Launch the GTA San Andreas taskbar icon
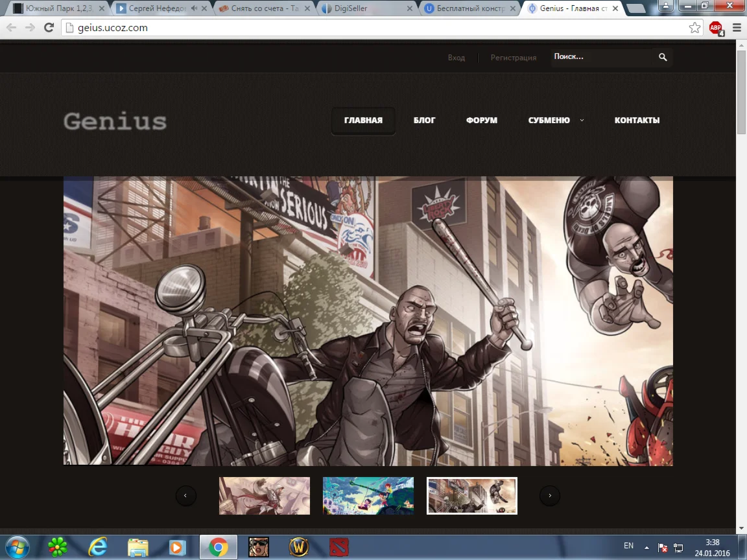The height and width of the screenshot is (560, 747). (x=259, y=547)
